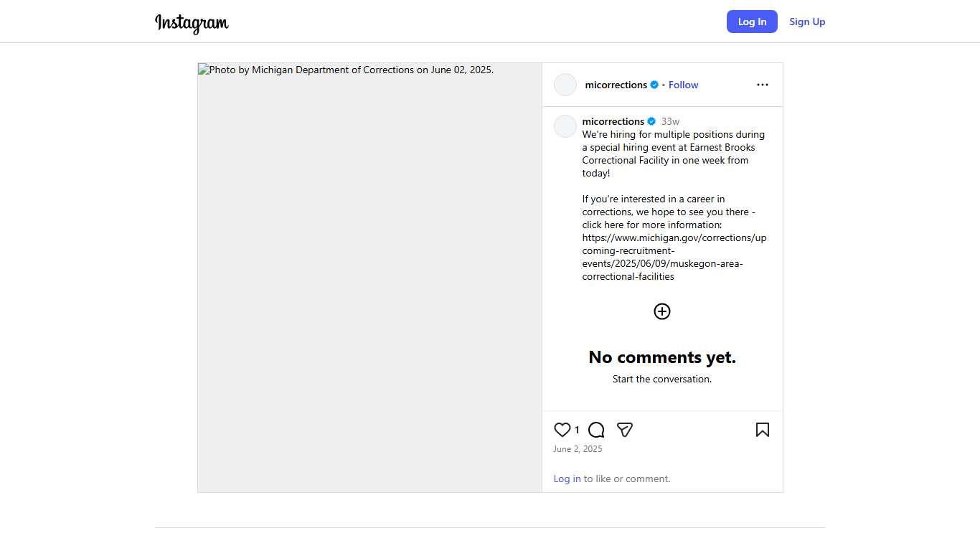980x551 pixels.
Task: Click the header micorrections profile avatar
Action: pyautogui.click(x=565, y=85)
